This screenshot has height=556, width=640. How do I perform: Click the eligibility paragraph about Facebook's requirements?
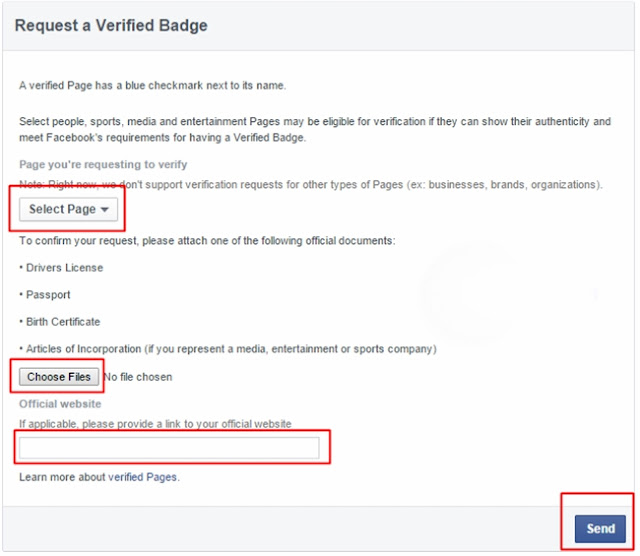click(x=315, y=129)
